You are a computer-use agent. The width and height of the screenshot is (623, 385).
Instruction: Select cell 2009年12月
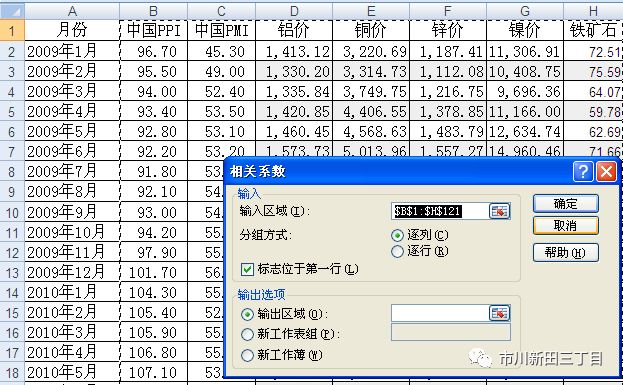point(72,272)
